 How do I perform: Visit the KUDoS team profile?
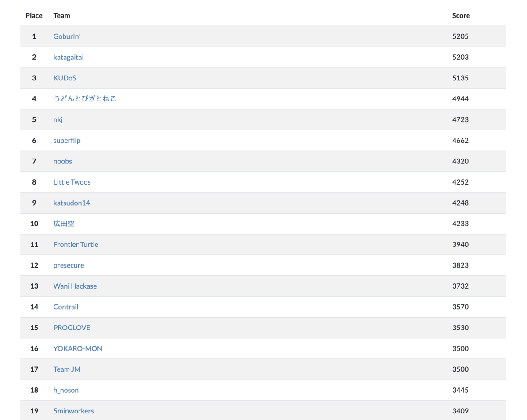pos(65,78)
